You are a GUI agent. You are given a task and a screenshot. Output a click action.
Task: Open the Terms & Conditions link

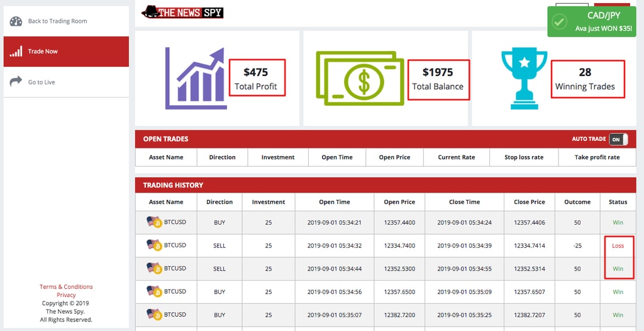(x=66, y=287)
